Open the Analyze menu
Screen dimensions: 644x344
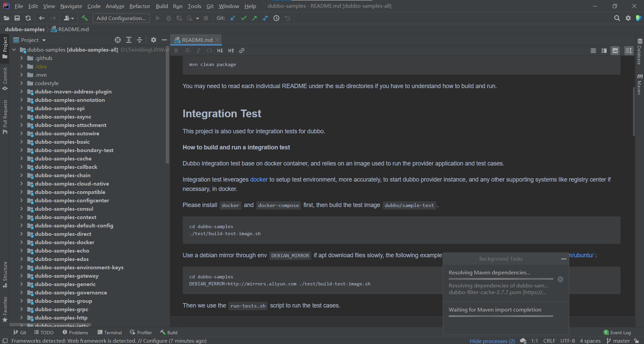115,6
